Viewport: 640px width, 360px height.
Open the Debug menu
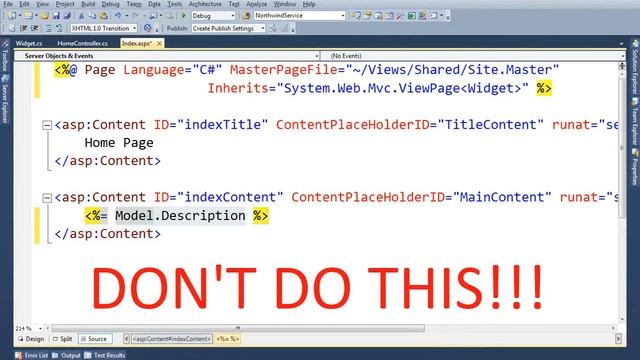point(110,4)
